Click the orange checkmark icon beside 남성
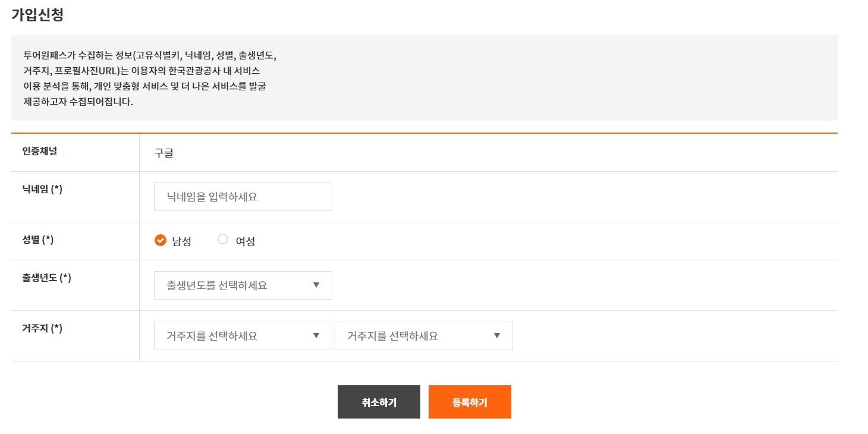Image resolution: width=868 pixels, height=434 pixels. (161, 240)
